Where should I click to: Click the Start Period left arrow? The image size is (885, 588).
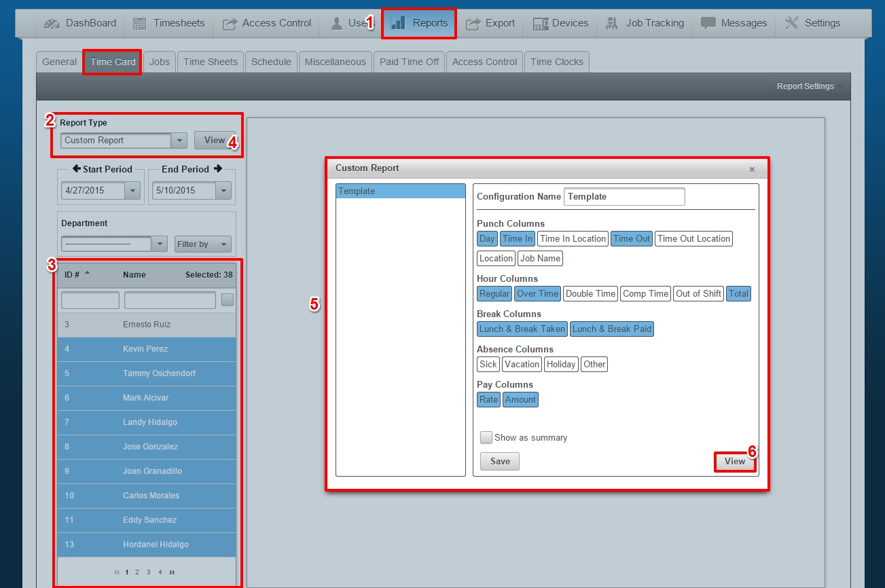coord(76,169)
